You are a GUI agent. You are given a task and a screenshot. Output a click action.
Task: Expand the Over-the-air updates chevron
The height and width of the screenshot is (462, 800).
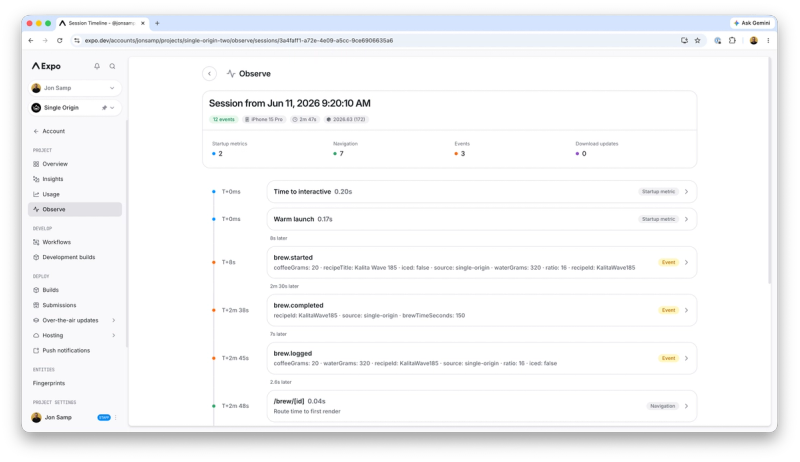(113, 320)
